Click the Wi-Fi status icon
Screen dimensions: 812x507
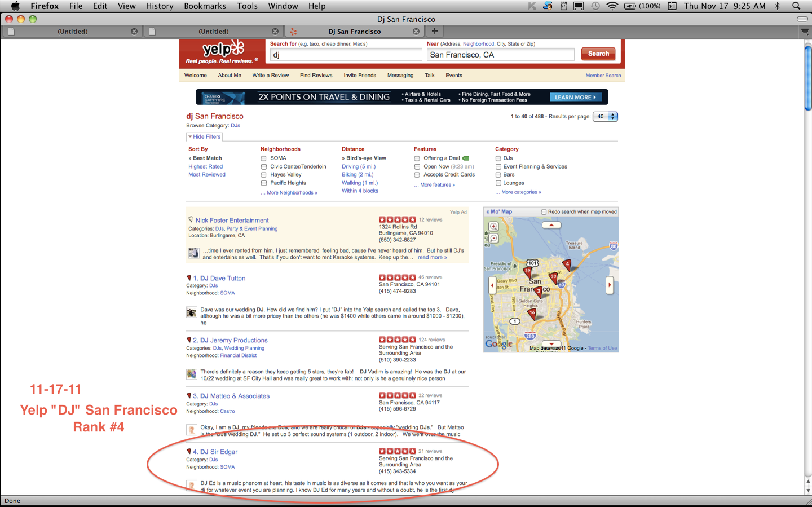(612, 6)
